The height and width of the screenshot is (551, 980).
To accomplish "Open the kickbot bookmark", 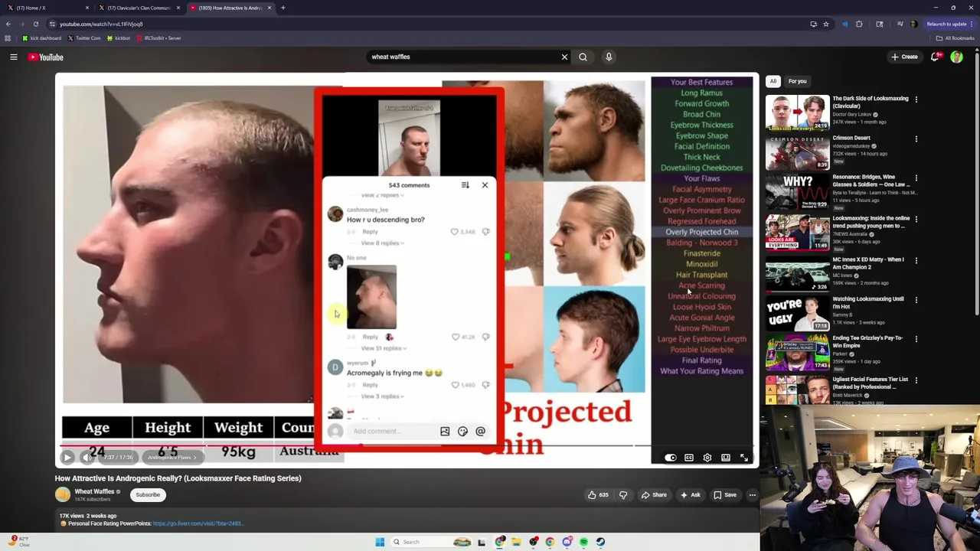I will [119, 38].
